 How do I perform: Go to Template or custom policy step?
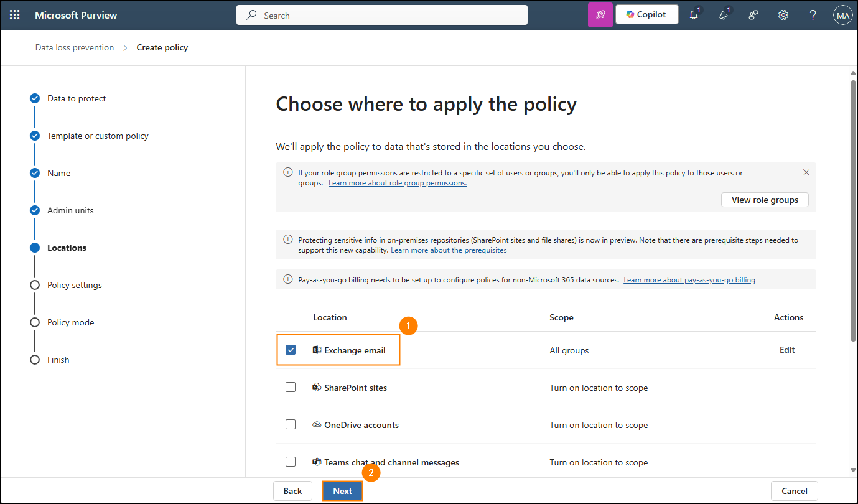(98, 136)
